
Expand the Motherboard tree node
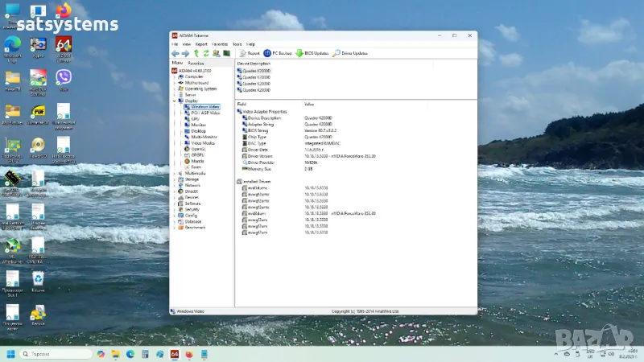[x=176, y=83]
